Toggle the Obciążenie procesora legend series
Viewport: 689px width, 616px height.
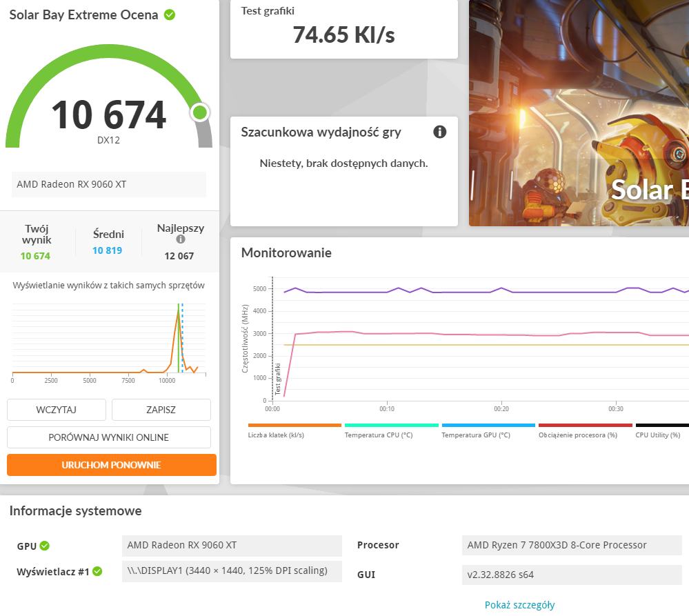click(584, 430)
